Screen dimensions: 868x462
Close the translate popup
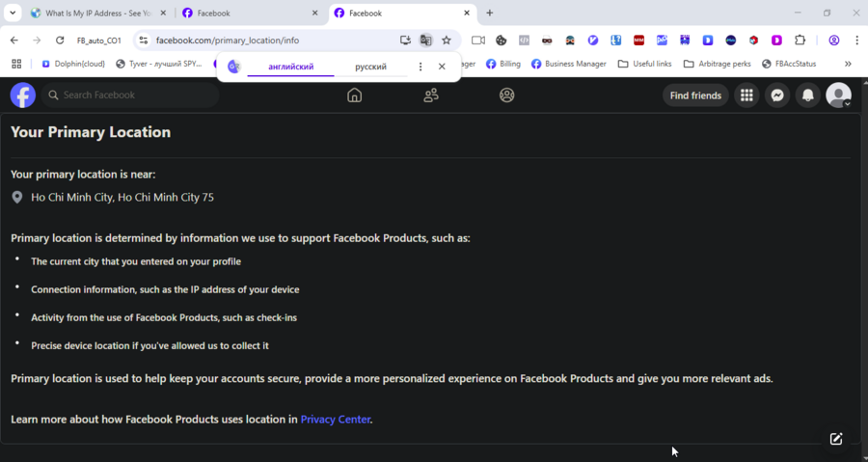(x=442, y=67)
